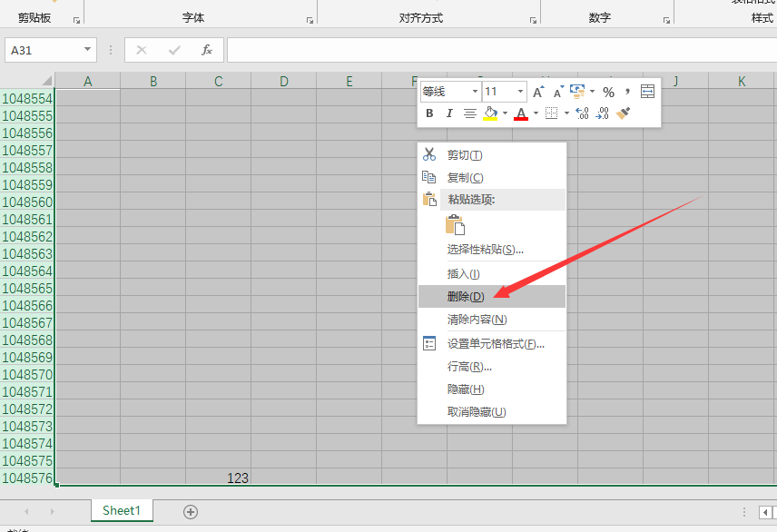The height and width of the screenshot is (532, 777).
Task: Choose 复制(C) from context menu
Action: tap(492, 178)
